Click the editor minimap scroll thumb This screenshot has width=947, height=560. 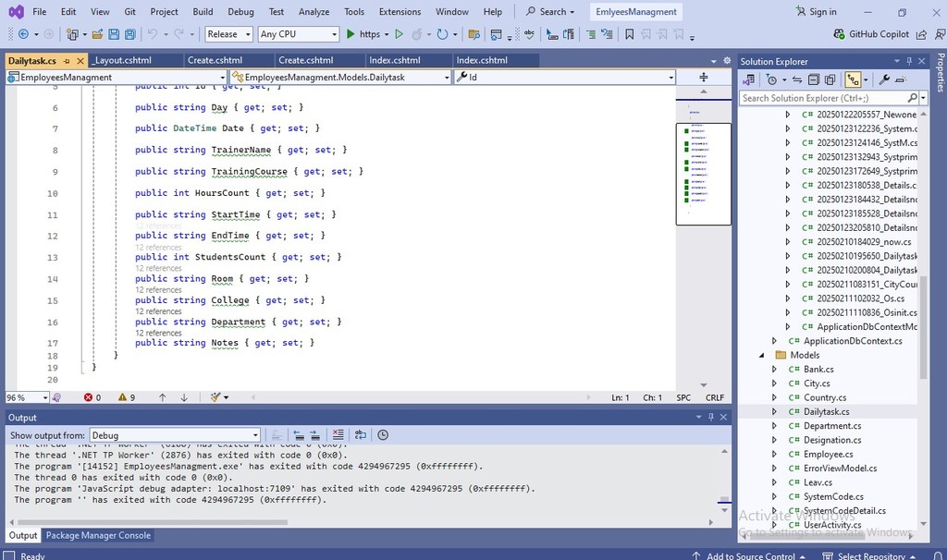704,174
